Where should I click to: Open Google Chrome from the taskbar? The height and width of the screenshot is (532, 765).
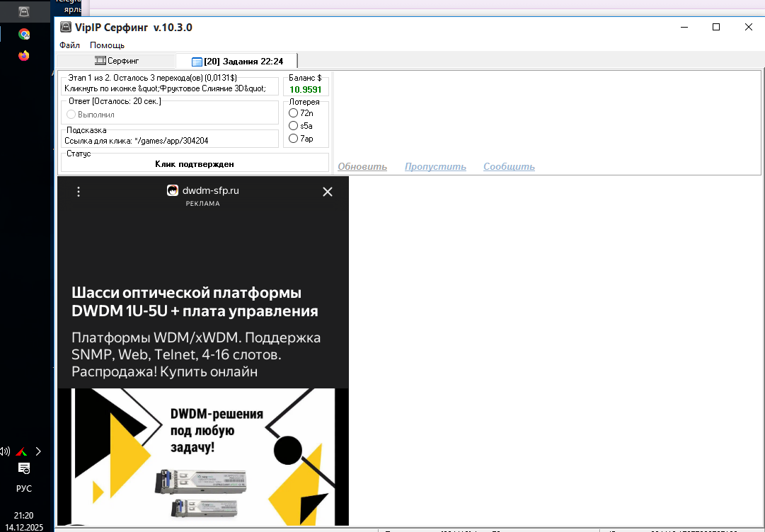(x=24, y=34)
